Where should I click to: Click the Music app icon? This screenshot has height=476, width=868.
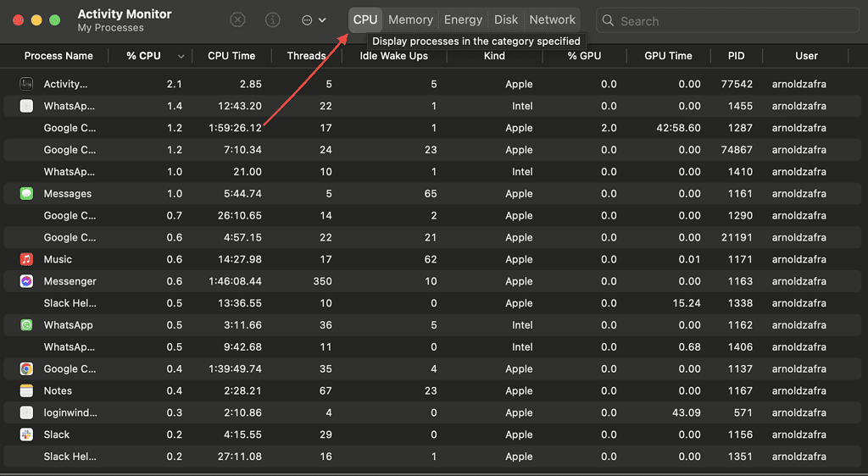[x=26, y=259]
